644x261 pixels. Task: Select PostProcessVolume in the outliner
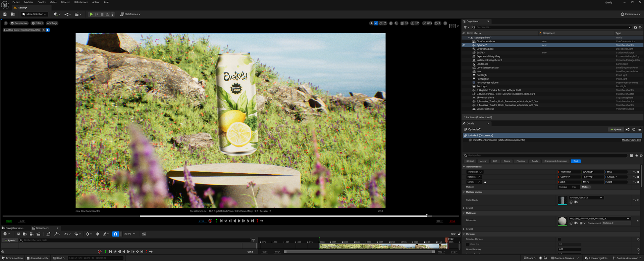487,83
